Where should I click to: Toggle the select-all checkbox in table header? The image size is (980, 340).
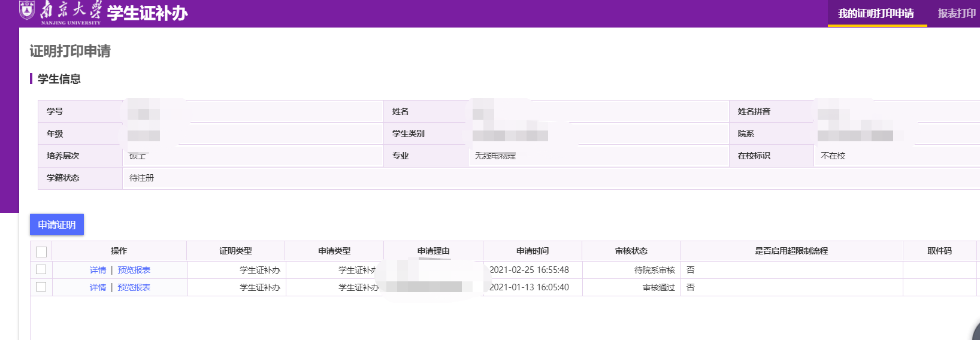click(41, 252)
